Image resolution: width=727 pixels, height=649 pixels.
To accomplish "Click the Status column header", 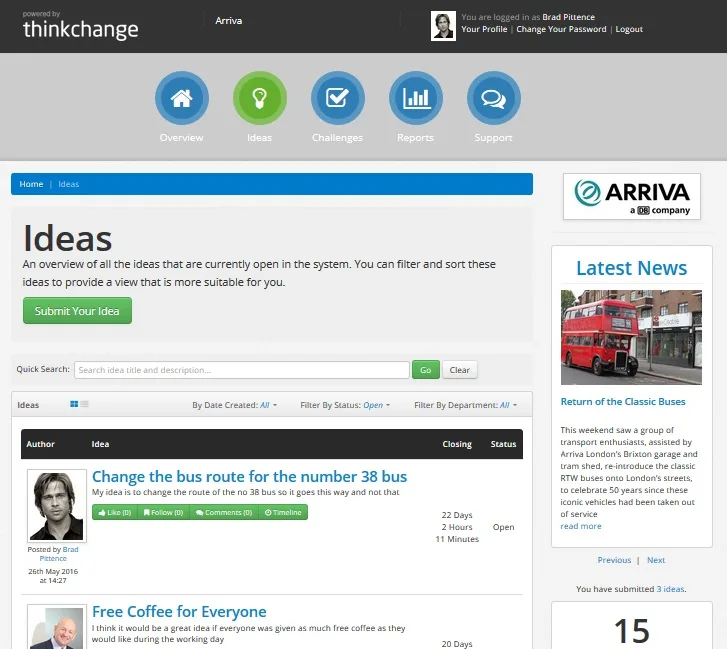I will pos(503,444).
